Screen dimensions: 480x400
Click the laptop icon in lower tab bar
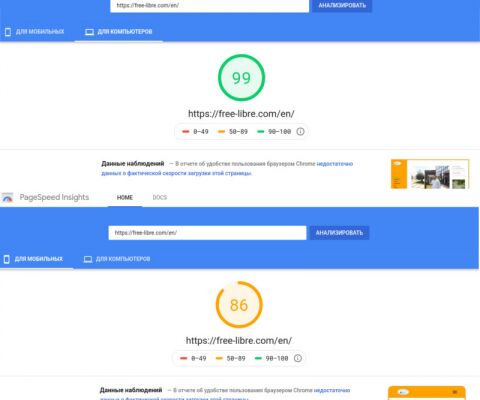click(x=88, y=259)
